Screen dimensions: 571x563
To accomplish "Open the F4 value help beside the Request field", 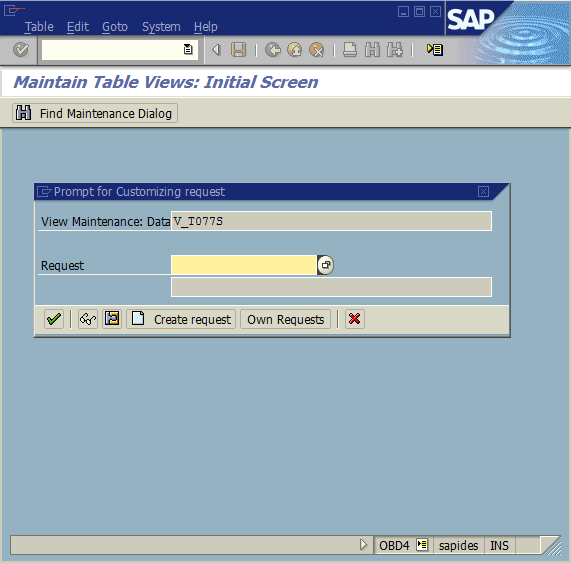I will [326, 265].
